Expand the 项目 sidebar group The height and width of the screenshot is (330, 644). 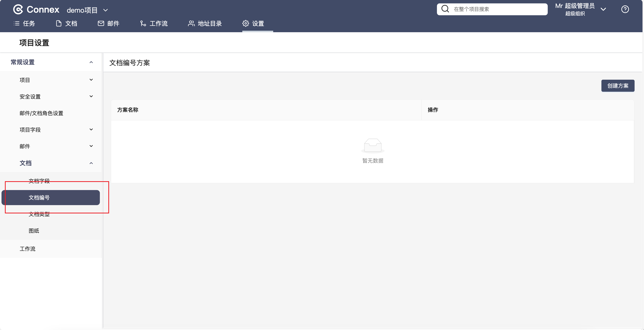pyautogui.click(x=91, y=80)
